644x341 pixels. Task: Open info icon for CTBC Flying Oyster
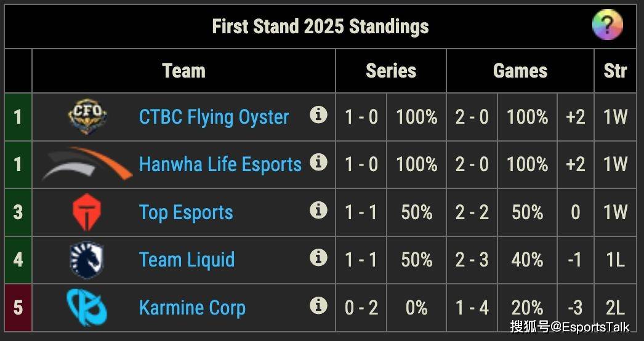pyautogui.click(x=318, y=114)
